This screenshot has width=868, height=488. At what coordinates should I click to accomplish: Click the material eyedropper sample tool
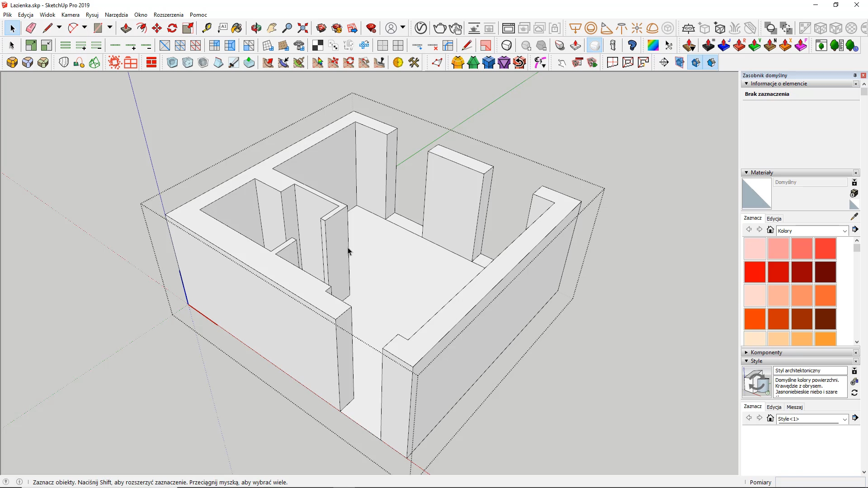854,217
